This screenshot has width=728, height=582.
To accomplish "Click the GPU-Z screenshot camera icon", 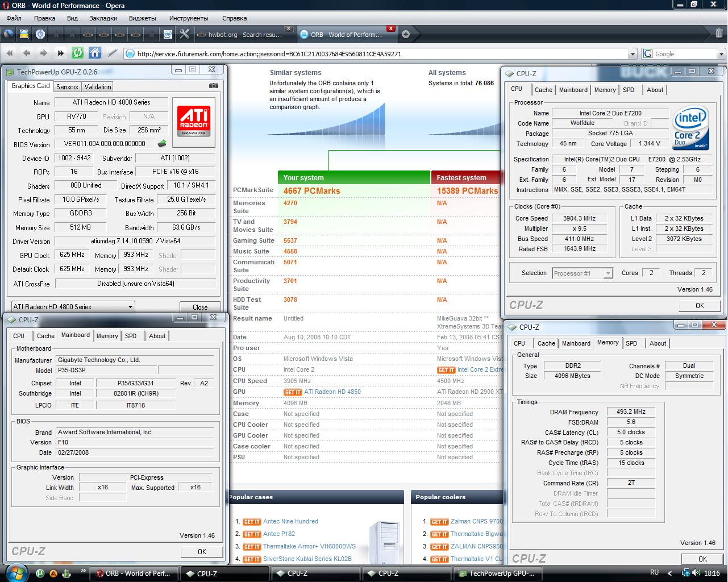I will pos(213,86).
